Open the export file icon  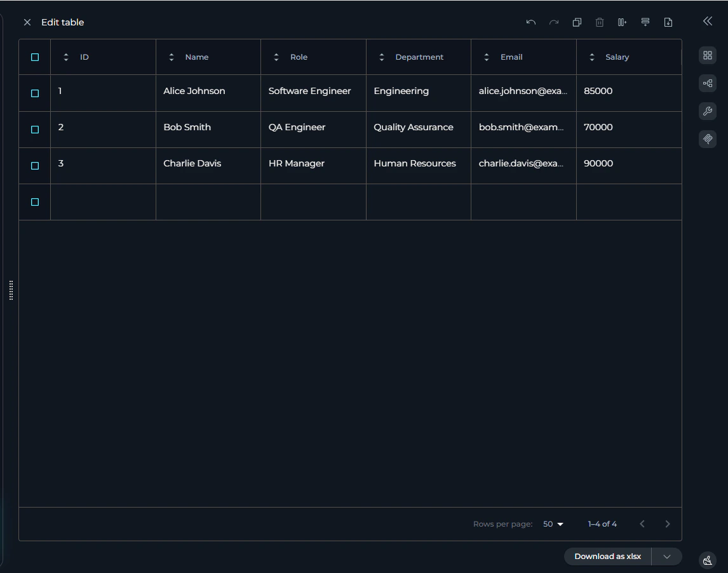pyautogui.click(x=668, y=22)
